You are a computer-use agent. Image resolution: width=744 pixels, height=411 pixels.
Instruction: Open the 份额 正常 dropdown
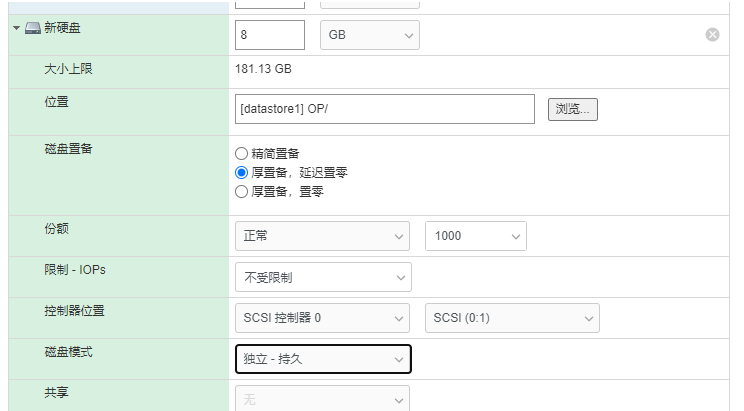point(322,236)
